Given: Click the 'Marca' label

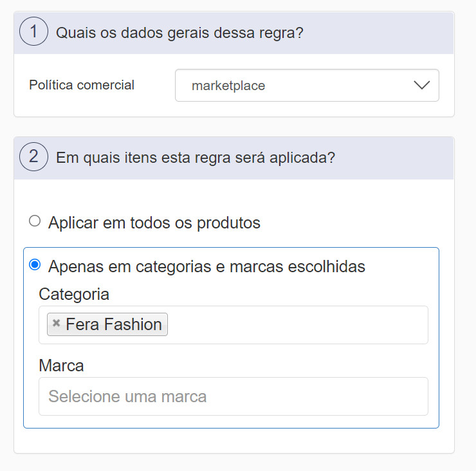Looking at the screenshot, I should (61, 365).
